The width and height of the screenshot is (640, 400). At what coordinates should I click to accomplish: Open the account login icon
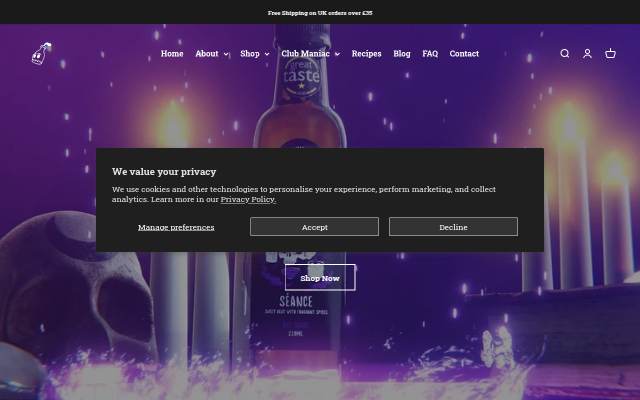click(x=587, y=53)
